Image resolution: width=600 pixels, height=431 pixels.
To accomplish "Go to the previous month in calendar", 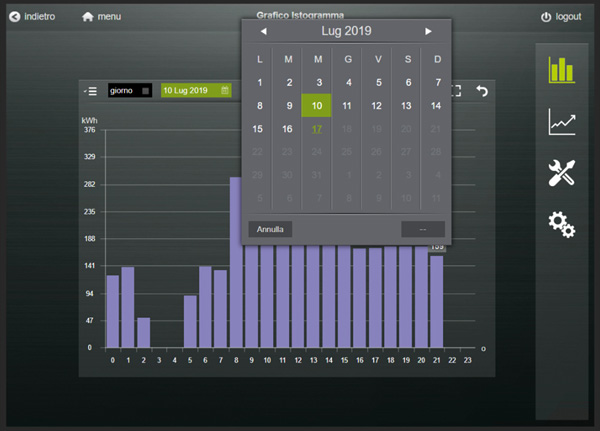I will coord(263,32).
